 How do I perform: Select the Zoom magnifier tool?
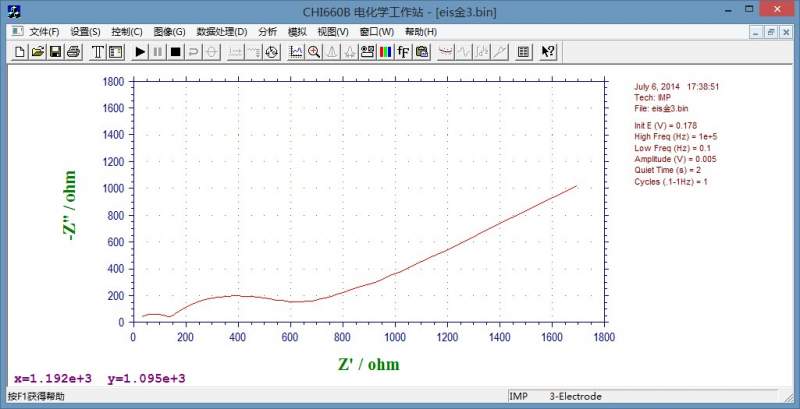click(x=314, y=51)
